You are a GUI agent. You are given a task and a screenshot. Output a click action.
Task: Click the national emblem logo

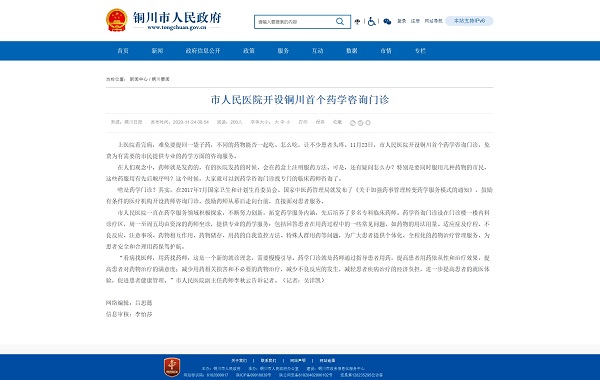click(x=116, y=20)
